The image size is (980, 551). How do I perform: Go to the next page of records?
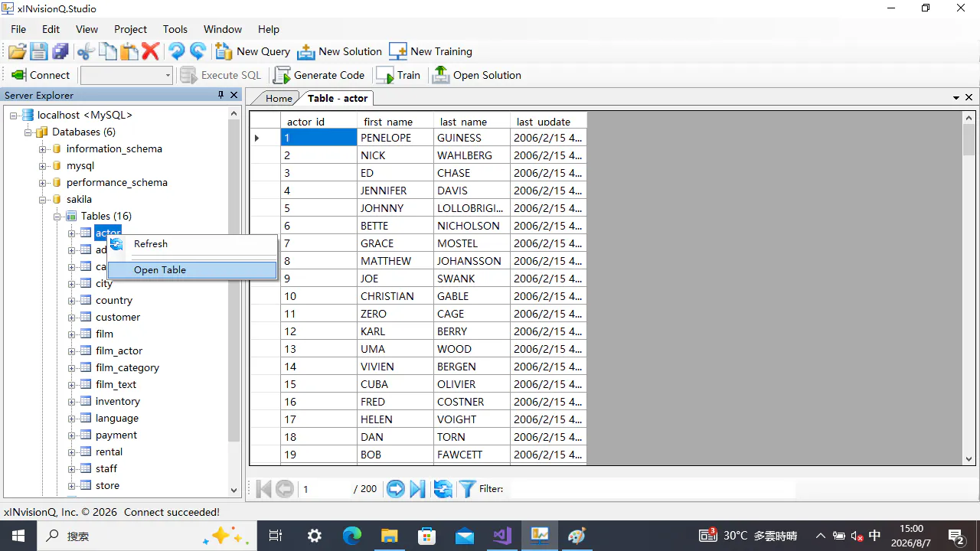(395, 488)
